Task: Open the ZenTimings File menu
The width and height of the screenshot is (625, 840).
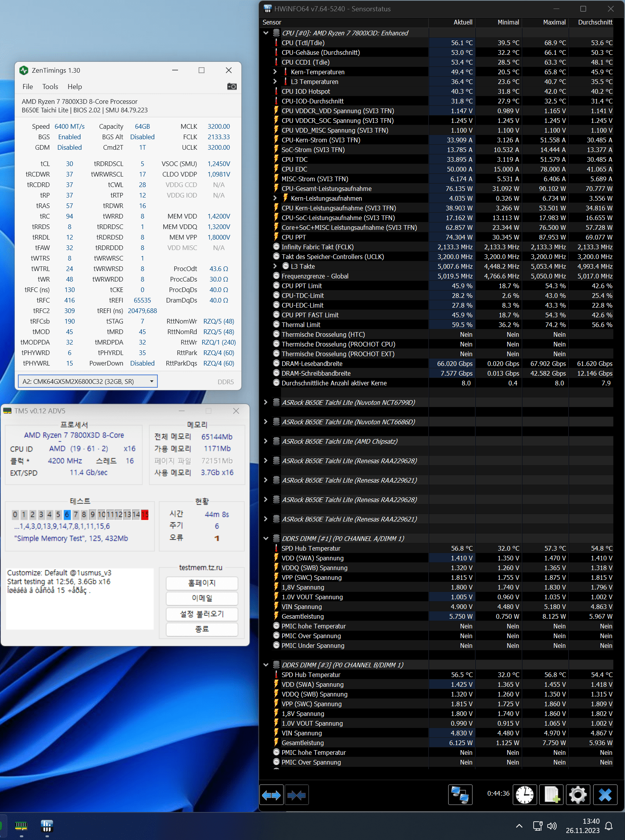Action: [x=28, y=87]
